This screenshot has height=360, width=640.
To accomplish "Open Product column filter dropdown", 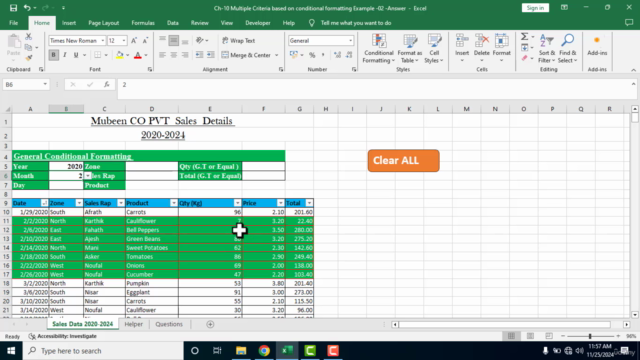I will 174,203.
